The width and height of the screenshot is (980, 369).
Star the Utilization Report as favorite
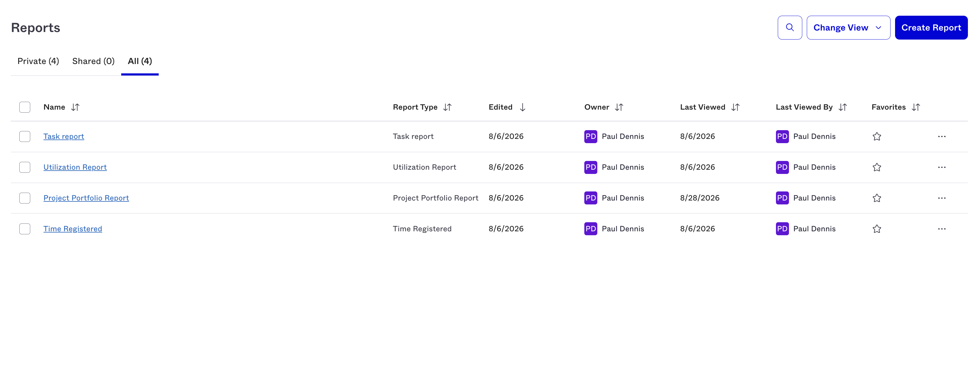tap(877, 167)
